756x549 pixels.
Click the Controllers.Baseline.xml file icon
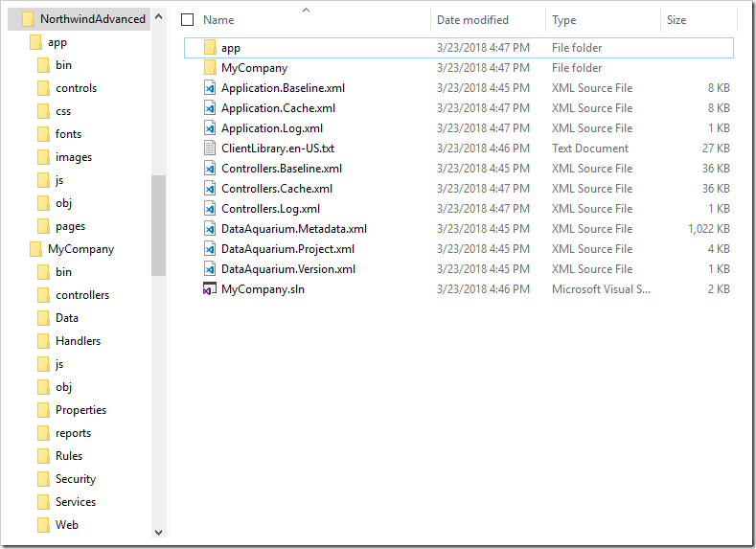coord(210,169)
